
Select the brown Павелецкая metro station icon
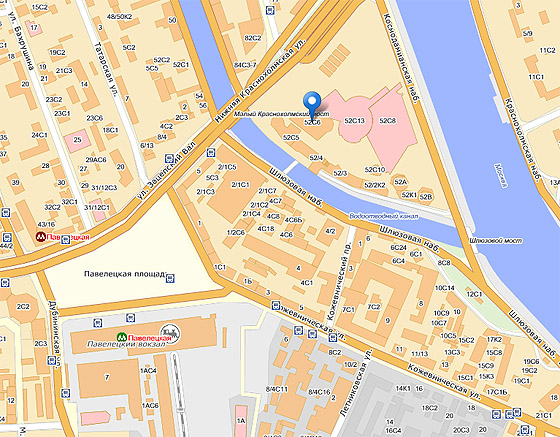41,236
